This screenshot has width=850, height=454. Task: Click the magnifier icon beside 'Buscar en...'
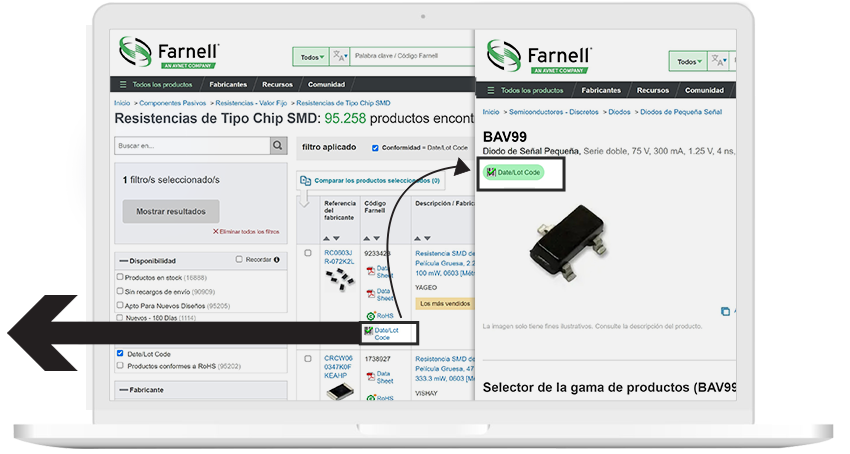278,145
